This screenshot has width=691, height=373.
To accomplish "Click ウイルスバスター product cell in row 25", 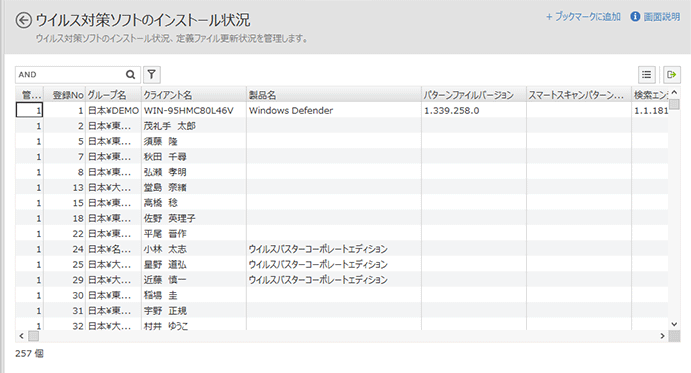I will click(x=334, y=265).
